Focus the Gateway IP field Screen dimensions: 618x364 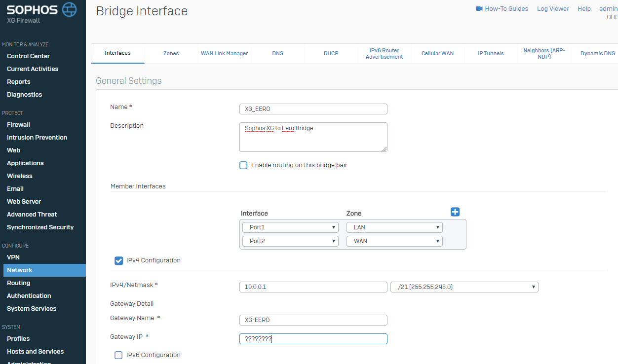pyautogui.click(x=313, y=339)
